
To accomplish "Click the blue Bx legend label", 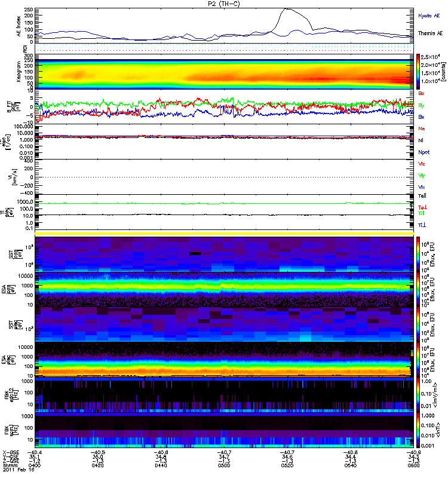I will coord(421,117).
